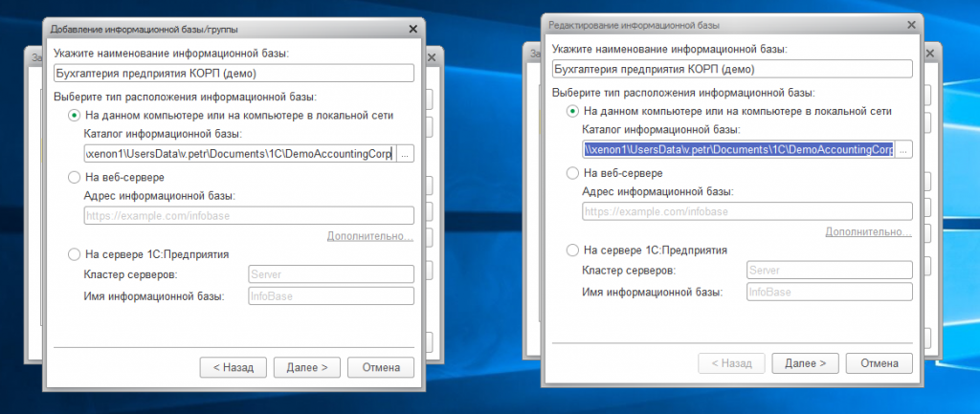This screenshot has width=980, height=414.
Task: Click Имя информационной базы field in Редактирование window
Action: coord(830,292)
